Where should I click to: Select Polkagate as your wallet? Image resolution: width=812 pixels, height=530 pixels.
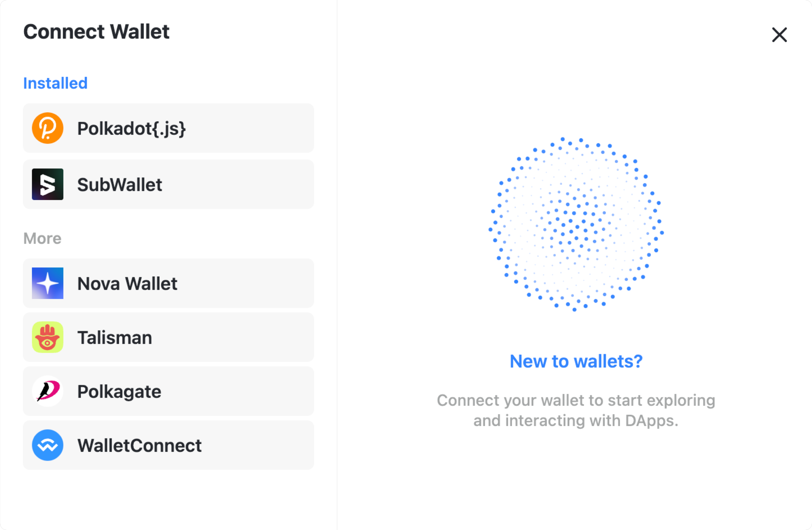click(168, 392)
